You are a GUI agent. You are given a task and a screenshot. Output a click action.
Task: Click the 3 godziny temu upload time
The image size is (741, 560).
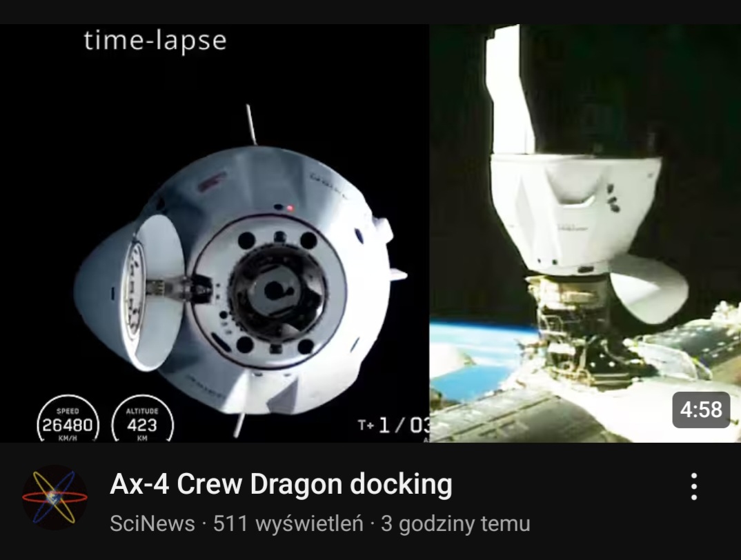click(455, 523)
